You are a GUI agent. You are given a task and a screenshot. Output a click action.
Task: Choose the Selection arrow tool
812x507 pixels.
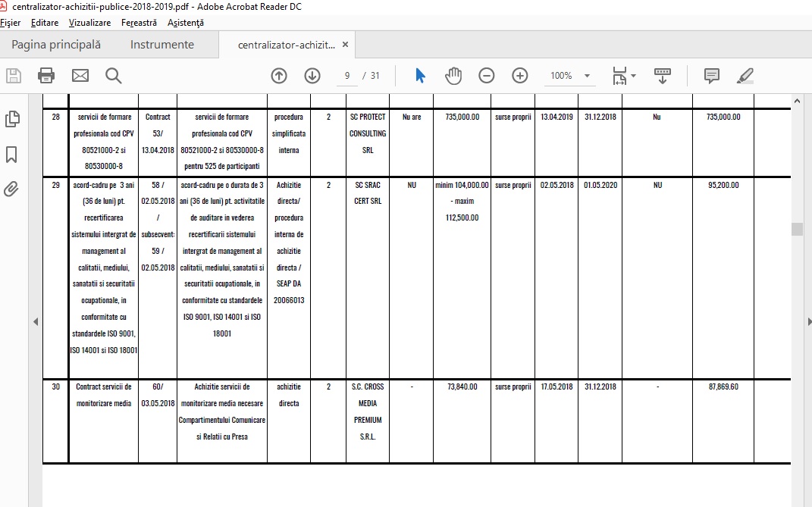coord(420,76)
